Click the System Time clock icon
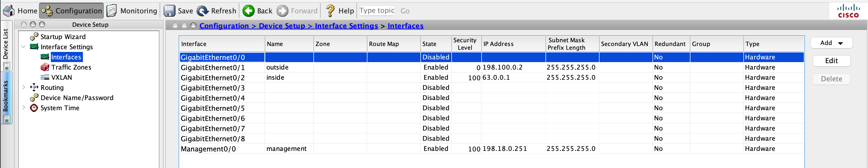Viewport: 868px width, 168px height. click(34, 108)
